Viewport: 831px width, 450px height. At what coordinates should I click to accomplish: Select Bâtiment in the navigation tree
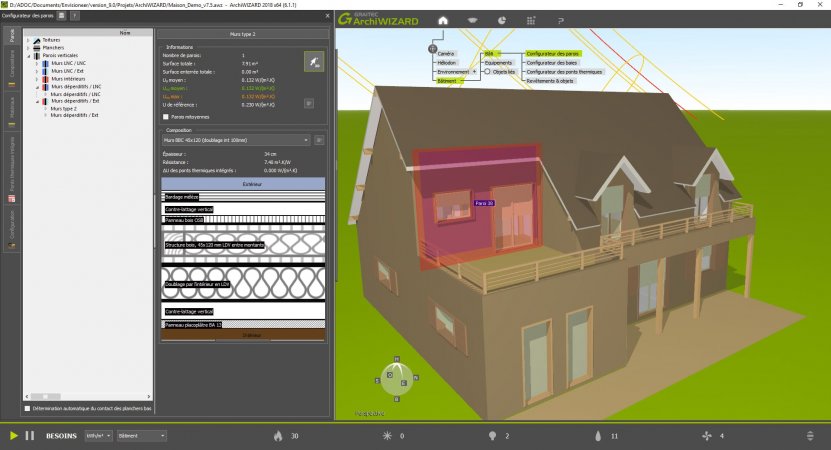point(448,81)
